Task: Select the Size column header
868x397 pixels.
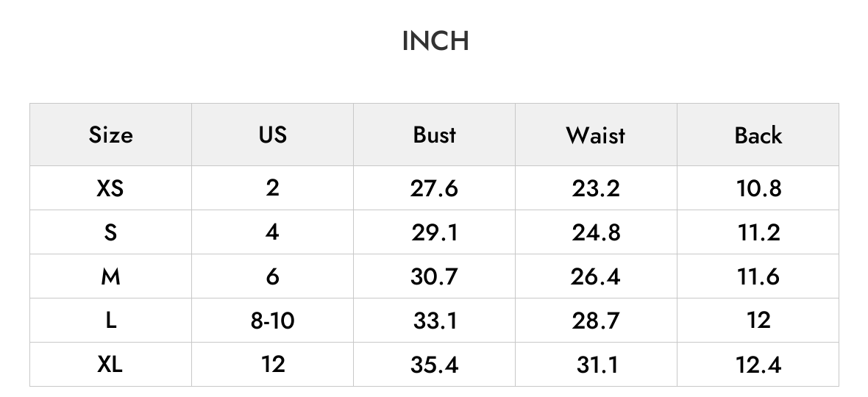Action: pyautogui.click(x=111, y=135)
